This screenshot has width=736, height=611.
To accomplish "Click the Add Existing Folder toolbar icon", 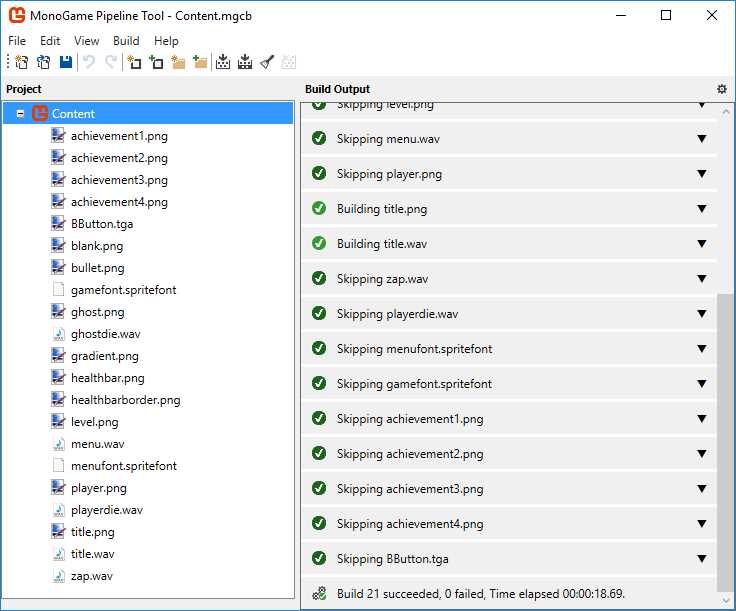I will pyautogui.click(x=200, y=62).
